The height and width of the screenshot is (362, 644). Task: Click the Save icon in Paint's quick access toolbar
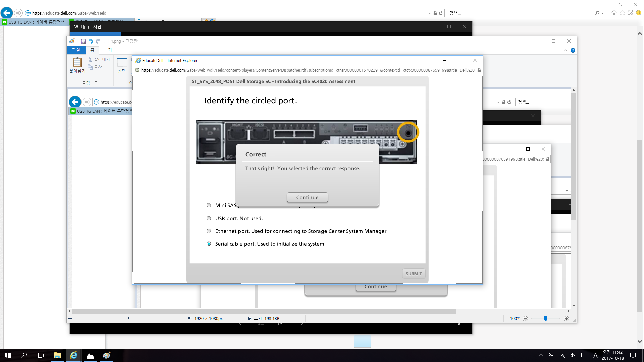pyautogui.click(x=83, y=41)
